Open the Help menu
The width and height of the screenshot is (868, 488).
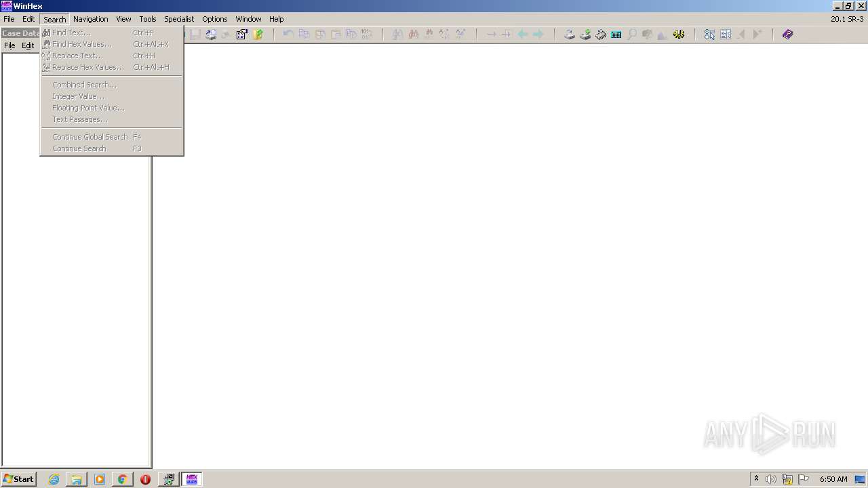277,19
